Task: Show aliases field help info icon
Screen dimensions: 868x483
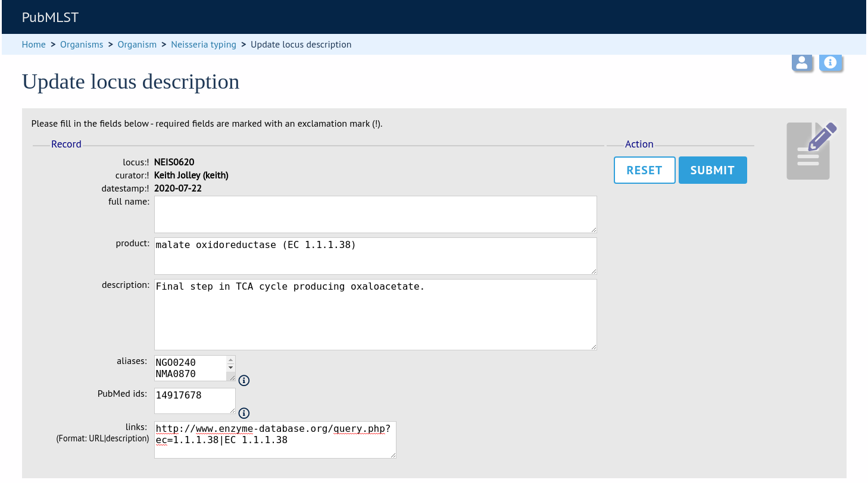Action: tap(244, 381)
